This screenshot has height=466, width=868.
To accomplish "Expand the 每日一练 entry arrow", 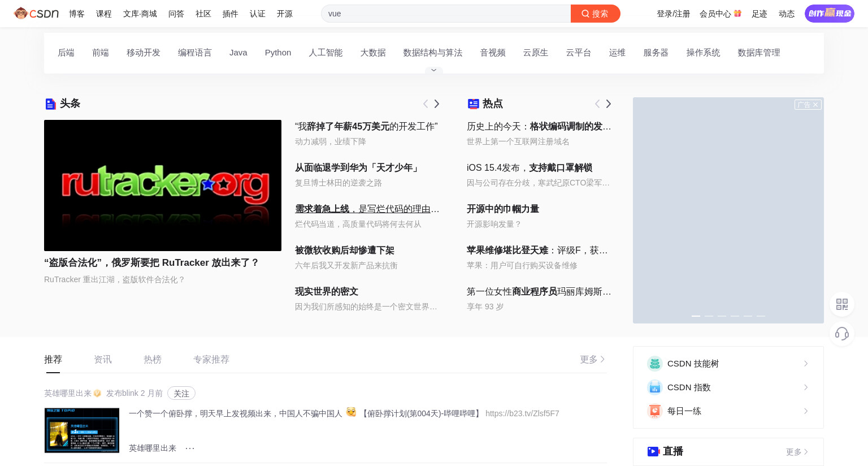I will click(x=806, y=411).
